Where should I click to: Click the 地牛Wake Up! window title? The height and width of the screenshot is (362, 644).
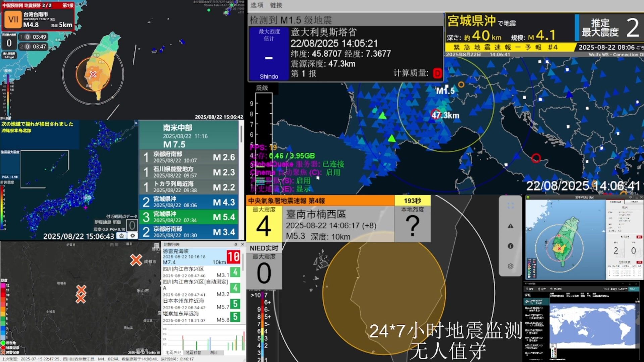click(x=584, y=197)
